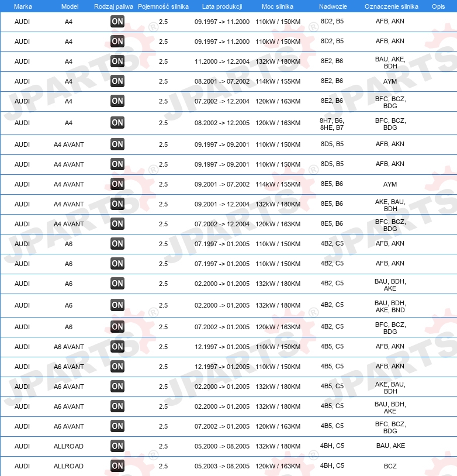Click production dates 09.2001 -> 12.2004
457x476 pixels.
tap(222, 204)
